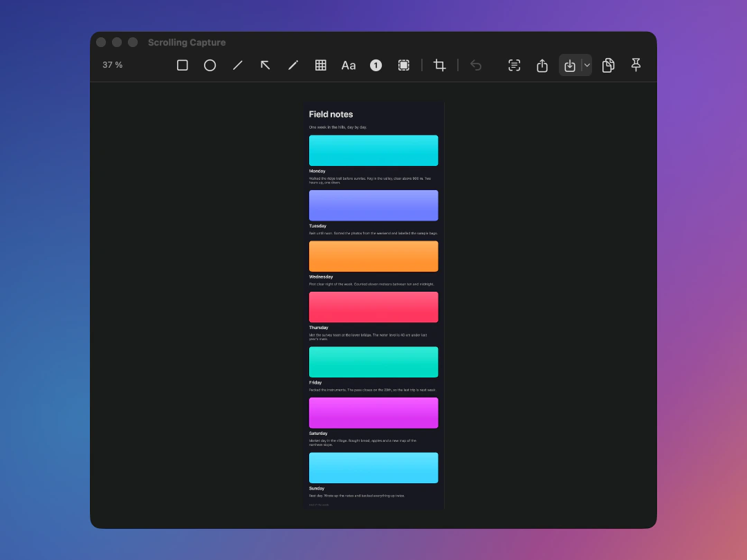
Task: Undo the last annotation
Action: [x=475, y=65]
